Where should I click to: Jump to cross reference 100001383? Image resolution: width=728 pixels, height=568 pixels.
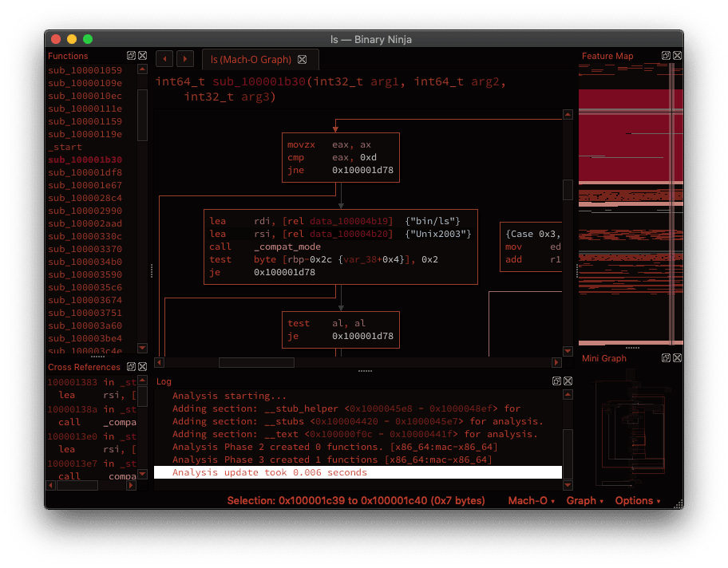pyautogui.click(x=73, y=383)
